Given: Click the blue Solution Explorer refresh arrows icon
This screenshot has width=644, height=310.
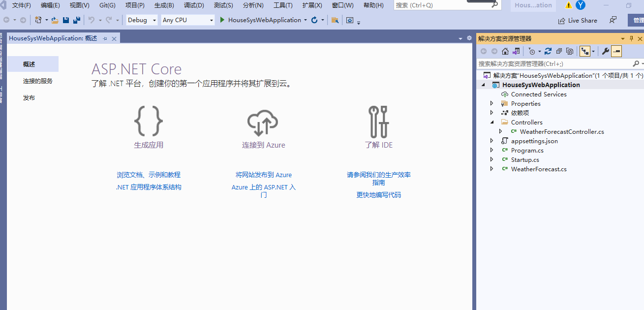Looking at the screenshot, I should click(548, 51).
